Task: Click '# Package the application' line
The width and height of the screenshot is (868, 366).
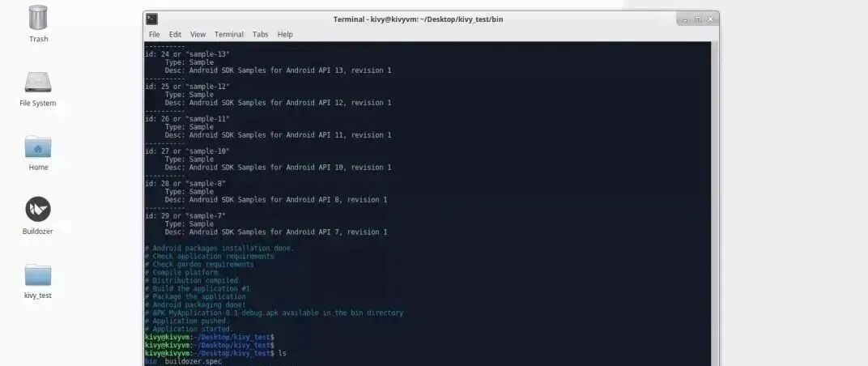Action: pos(195,297)
